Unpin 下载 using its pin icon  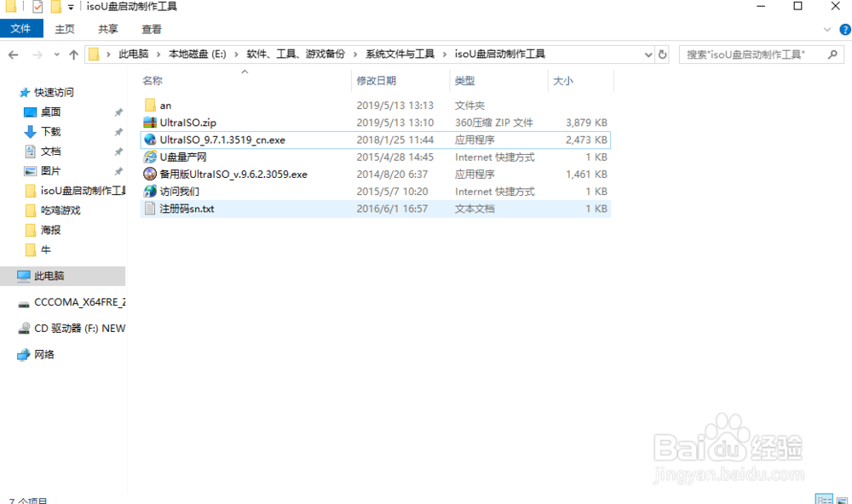[118, 132]
